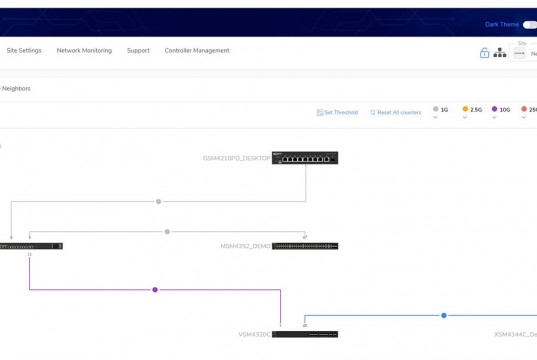Click the purple 10G link node

(x=155, y=290)
